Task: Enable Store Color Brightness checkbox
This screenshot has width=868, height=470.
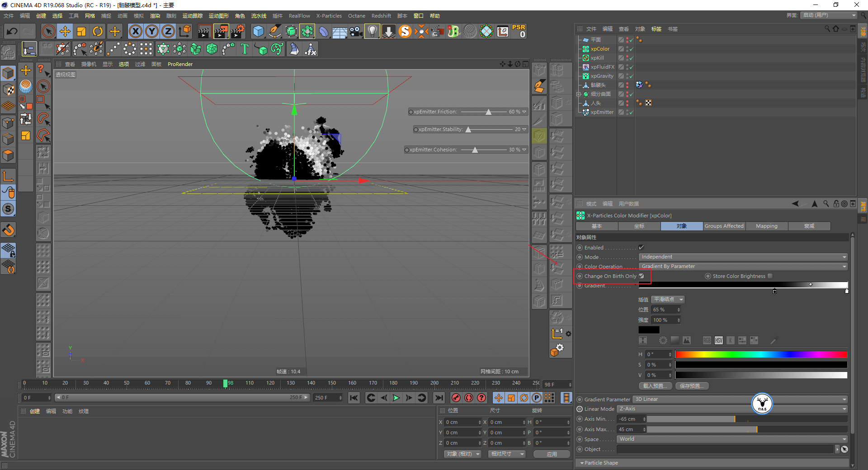Action: click(x=770, y=276)
